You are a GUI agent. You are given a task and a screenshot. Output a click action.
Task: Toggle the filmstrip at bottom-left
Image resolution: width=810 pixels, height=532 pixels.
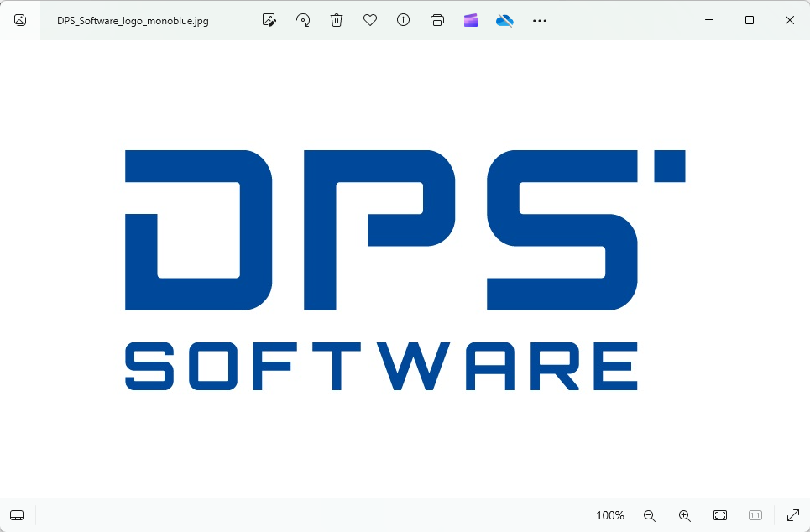point(17,515)
